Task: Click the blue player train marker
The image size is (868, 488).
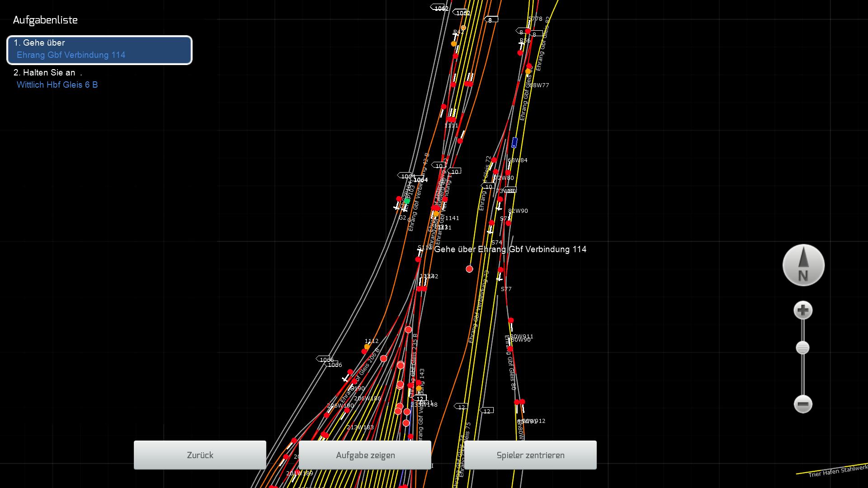Action: [x=514, y=143]
